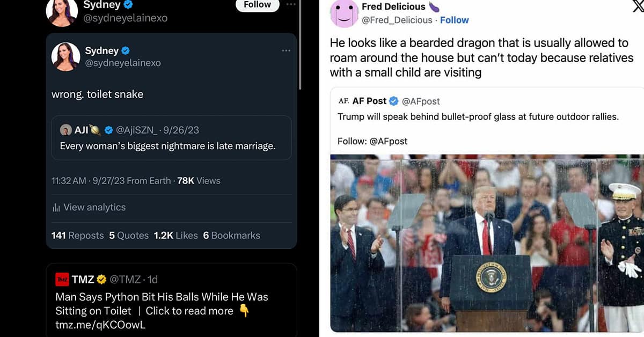This screenshot has width=644, height=337.
Task: Click Sydney's verified badge in tweet card
Action: (126, 50)
